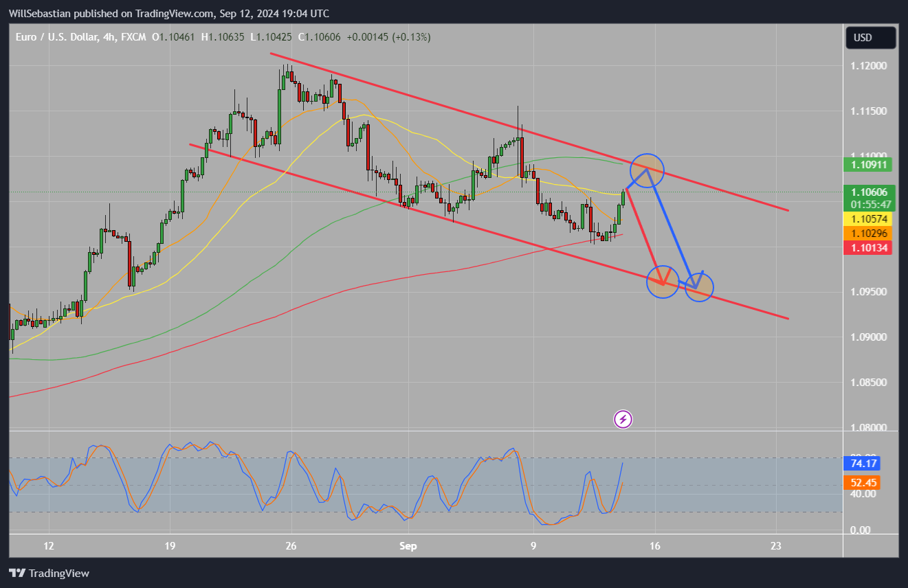Click the 40.00 stochastic axis label

[x=862, y=494]
